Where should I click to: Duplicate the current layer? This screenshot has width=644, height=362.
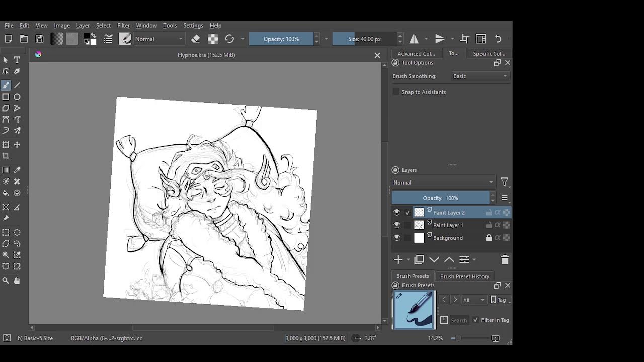[419, 260]
